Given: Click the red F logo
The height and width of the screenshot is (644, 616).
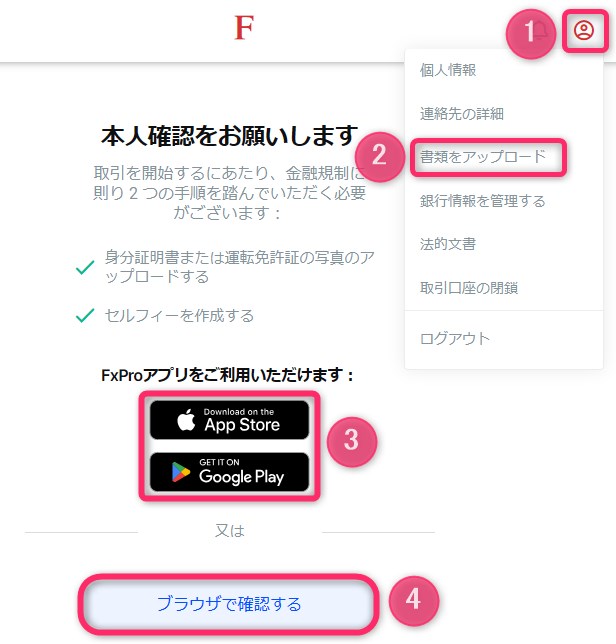Looking at the screenshot, I should click(x=244, y=28).
